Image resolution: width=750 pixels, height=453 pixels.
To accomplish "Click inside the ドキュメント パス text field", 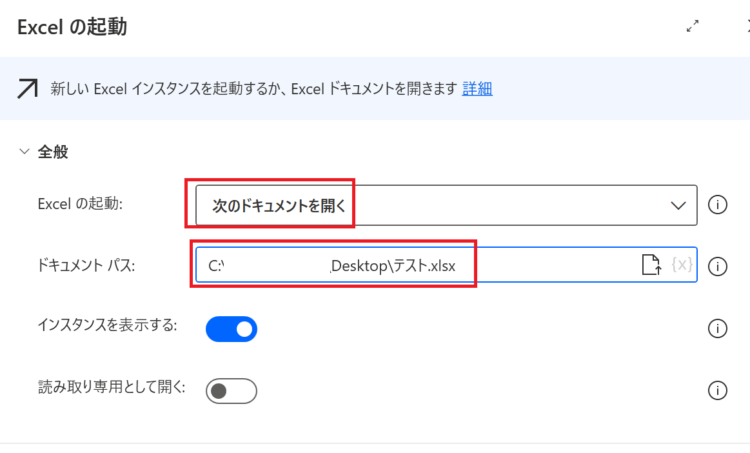I will [416, 265].
